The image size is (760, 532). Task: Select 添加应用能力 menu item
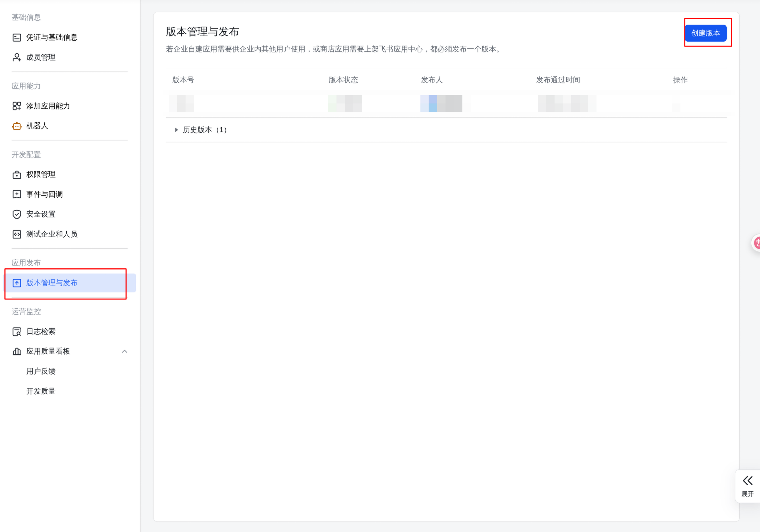[x=48, y=106]
